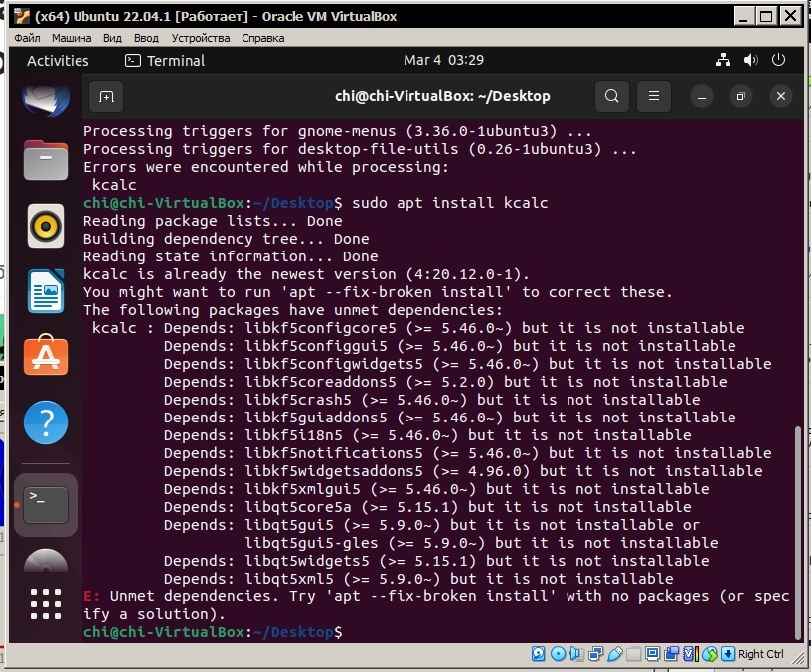The image size is (811, 672).
Task: Click the mouse integration indicator
Action: 710,654
